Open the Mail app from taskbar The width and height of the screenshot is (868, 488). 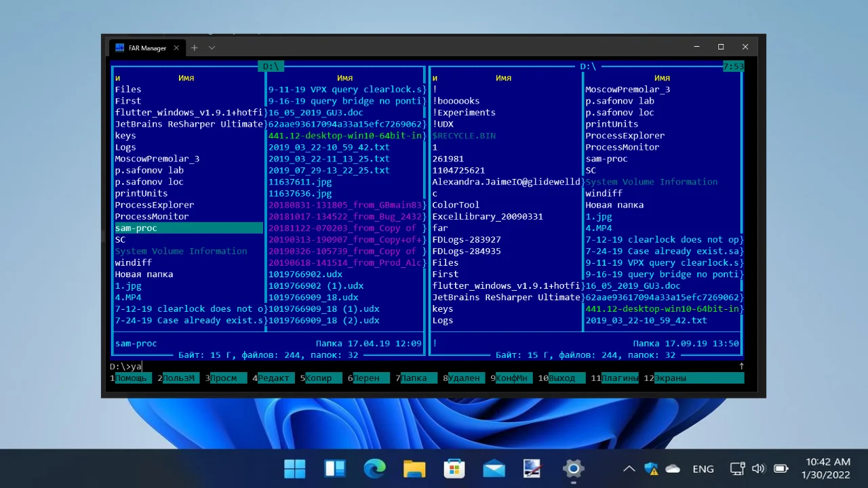click(x=494, y=468)
